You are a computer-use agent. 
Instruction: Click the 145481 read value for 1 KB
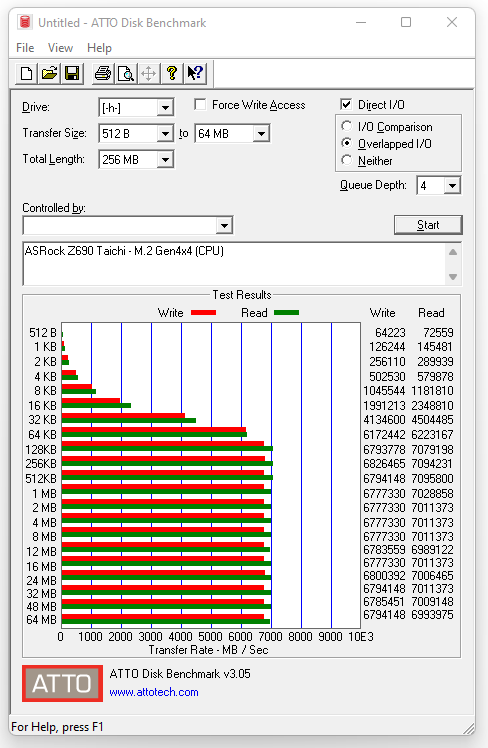point(435,347)
